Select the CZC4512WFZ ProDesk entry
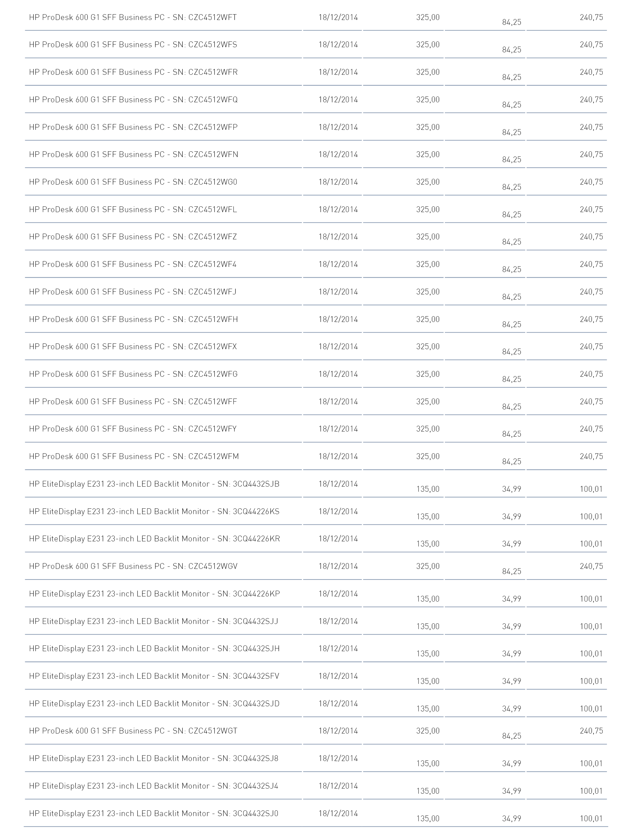Image resolution: width=643 pixels, height=840 pixels. click(133, 237)
